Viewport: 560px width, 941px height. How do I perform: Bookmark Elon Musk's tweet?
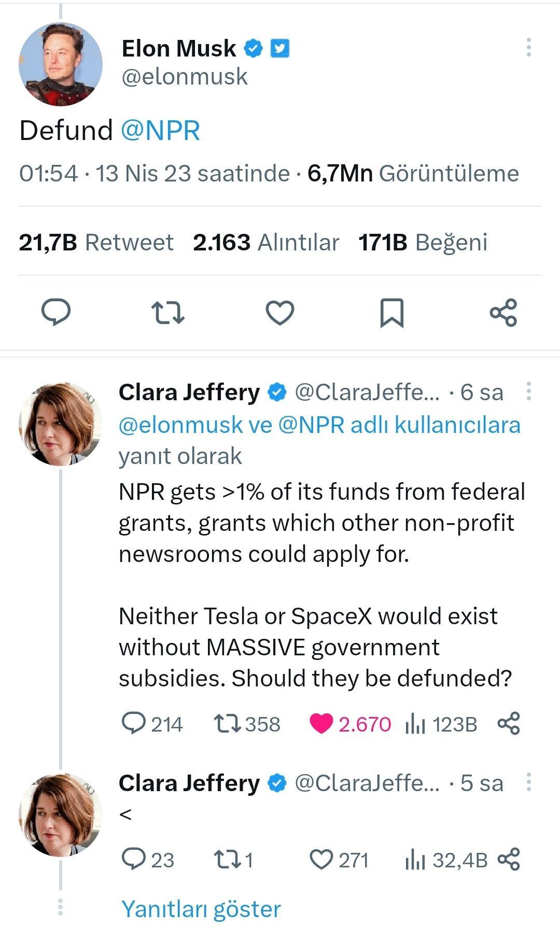coord(393,312)
